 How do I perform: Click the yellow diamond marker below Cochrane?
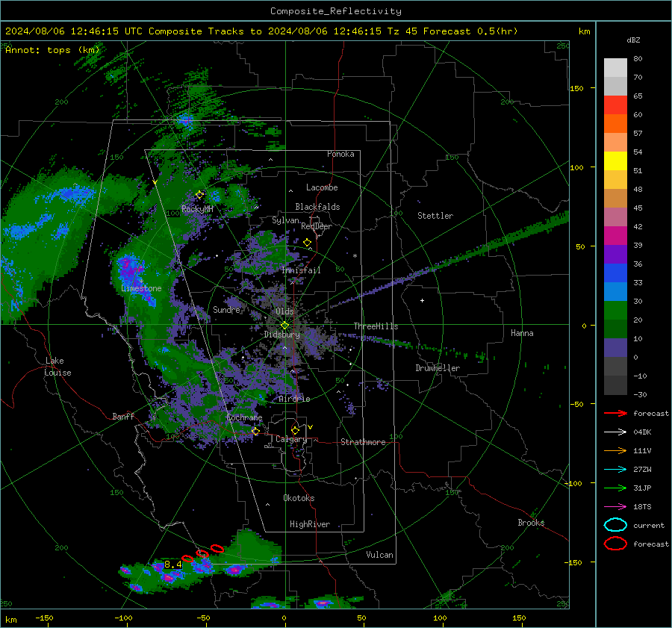[255, 432]
